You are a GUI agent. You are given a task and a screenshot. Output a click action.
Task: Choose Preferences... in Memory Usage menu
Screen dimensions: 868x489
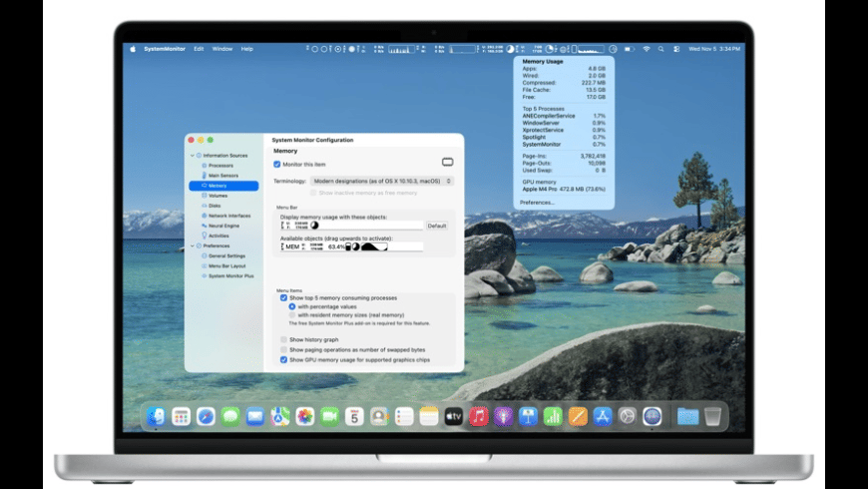pos(537,203)
